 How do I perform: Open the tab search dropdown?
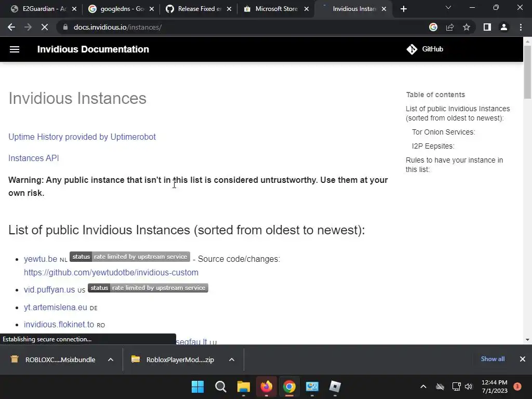448,7
